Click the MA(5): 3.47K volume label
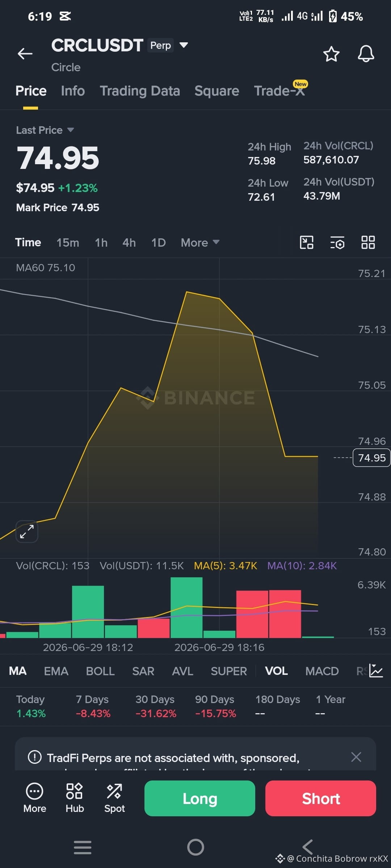 (x=226, y=566)
